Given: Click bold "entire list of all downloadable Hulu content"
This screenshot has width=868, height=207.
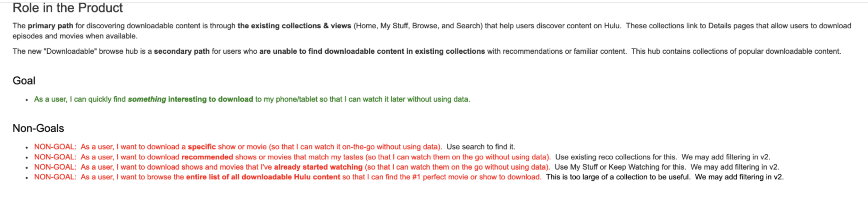Looking at the screenshot, I should [x=263, y=177].
